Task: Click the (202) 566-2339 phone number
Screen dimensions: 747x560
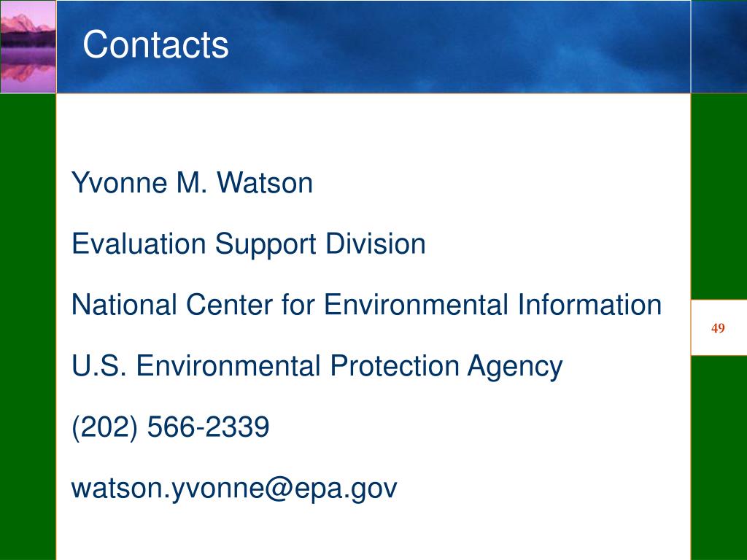Action: [x=170, y=427]
